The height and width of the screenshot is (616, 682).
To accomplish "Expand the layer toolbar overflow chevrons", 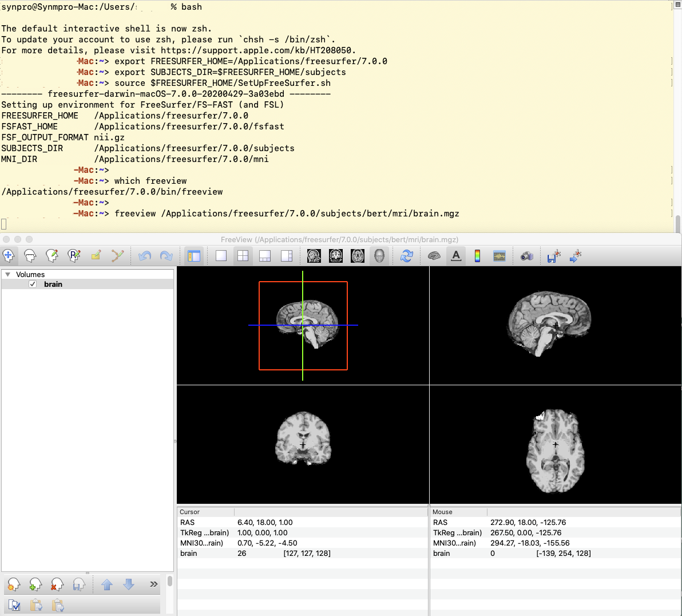I will pos(153,584).
